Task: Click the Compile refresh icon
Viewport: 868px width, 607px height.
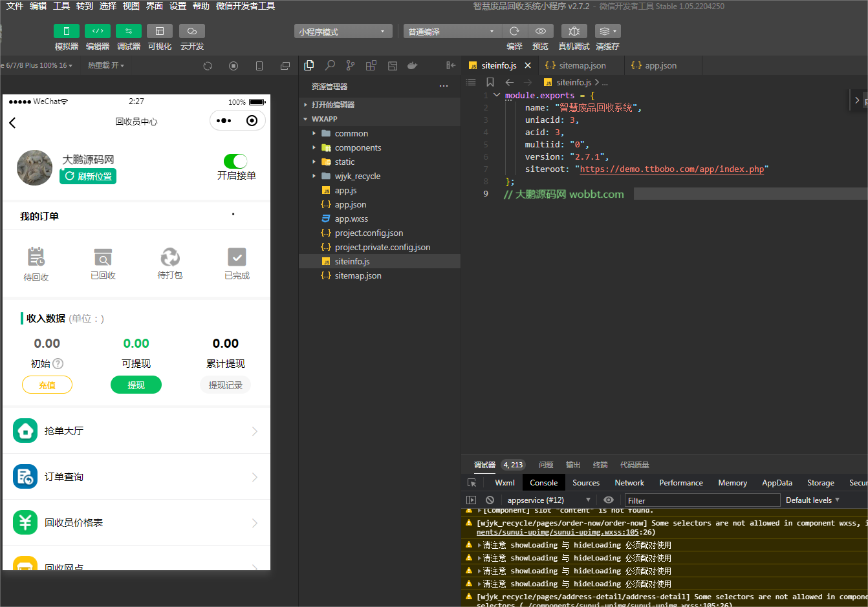Action: pyautogui.click(x=514, y=31)
